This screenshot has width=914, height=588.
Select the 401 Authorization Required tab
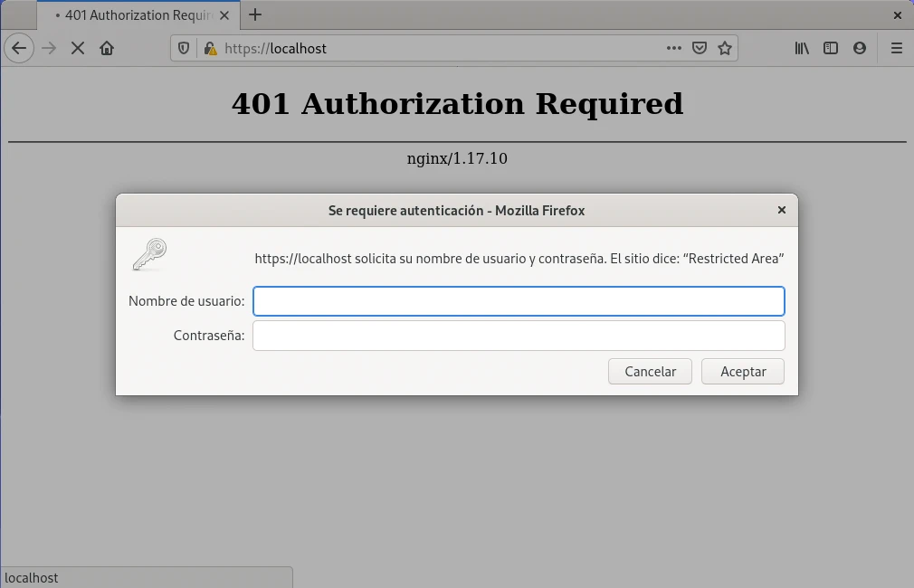click(x=136, y=15)
